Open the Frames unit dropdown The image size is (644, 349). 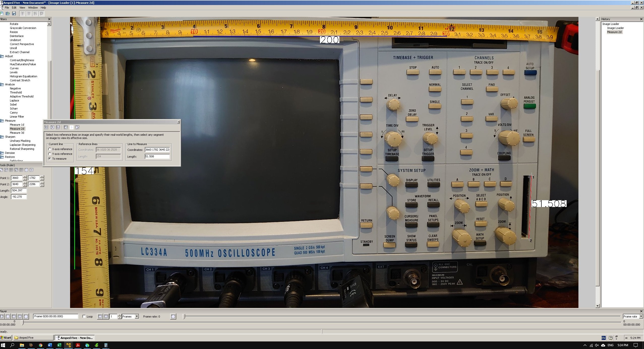[137, 317]
